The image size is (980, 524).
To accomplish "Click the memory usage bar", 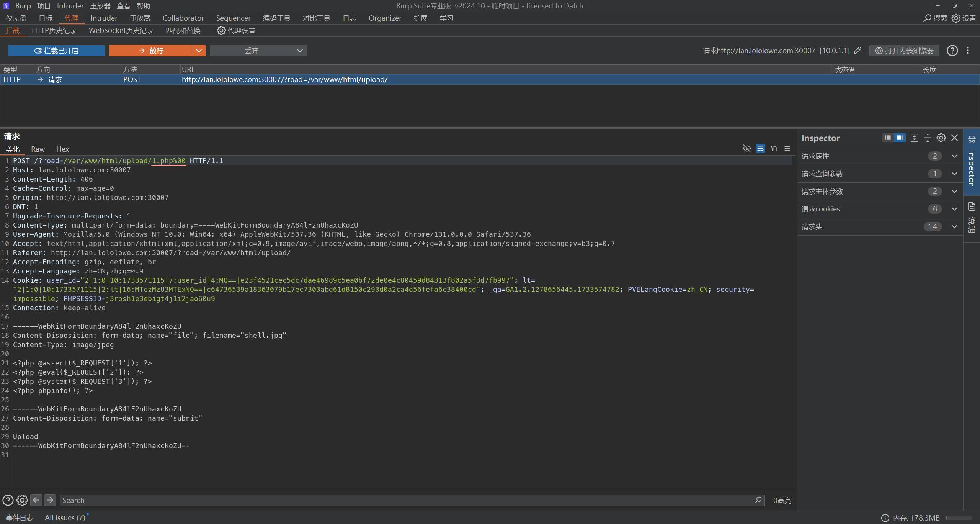I will (x=958, y=518).
